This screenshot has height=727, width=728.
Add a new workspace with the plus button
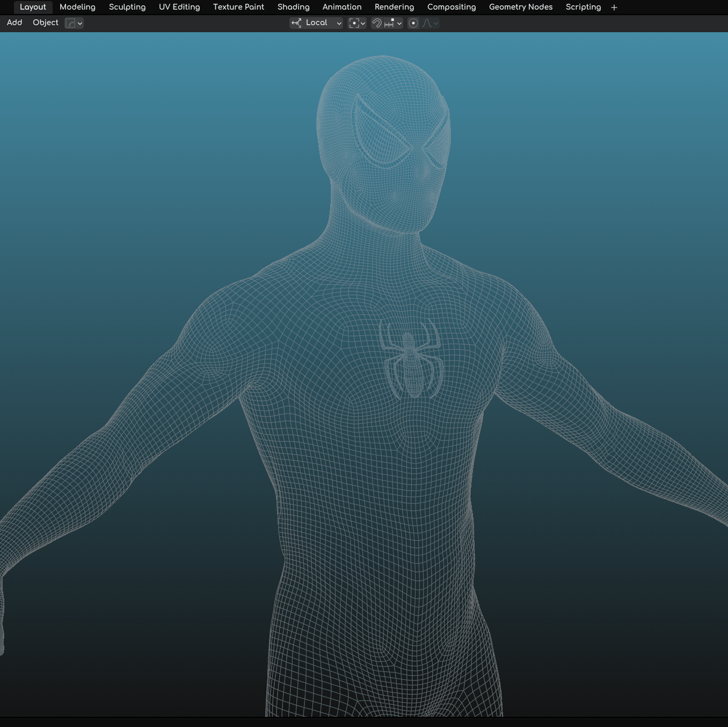click(614, 8)
